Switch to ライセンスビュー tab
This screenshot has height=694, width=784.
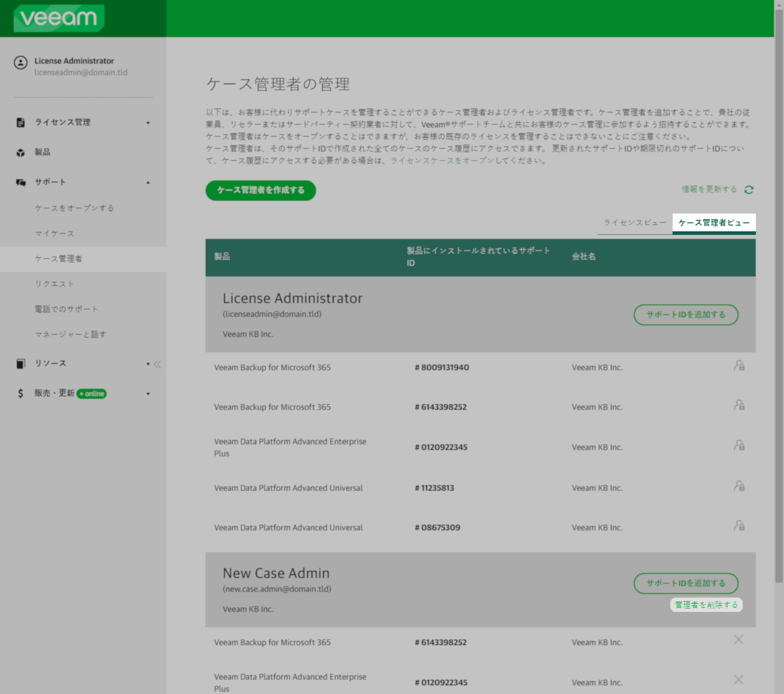coord(635,223)
